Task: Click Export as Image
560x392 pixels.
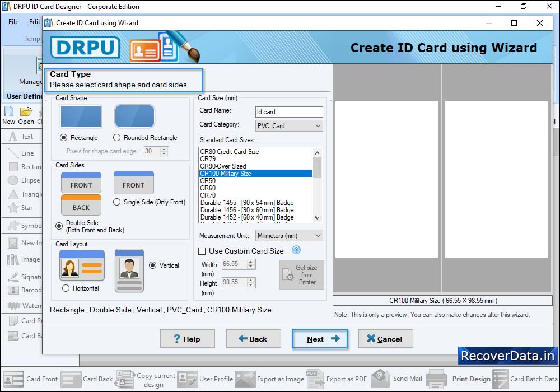Action: coord(270,379)
